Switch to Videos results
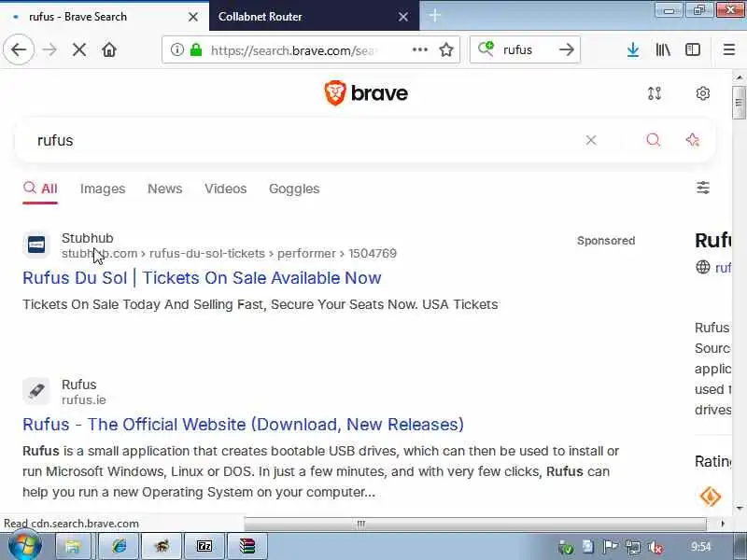 coord(225,189)
